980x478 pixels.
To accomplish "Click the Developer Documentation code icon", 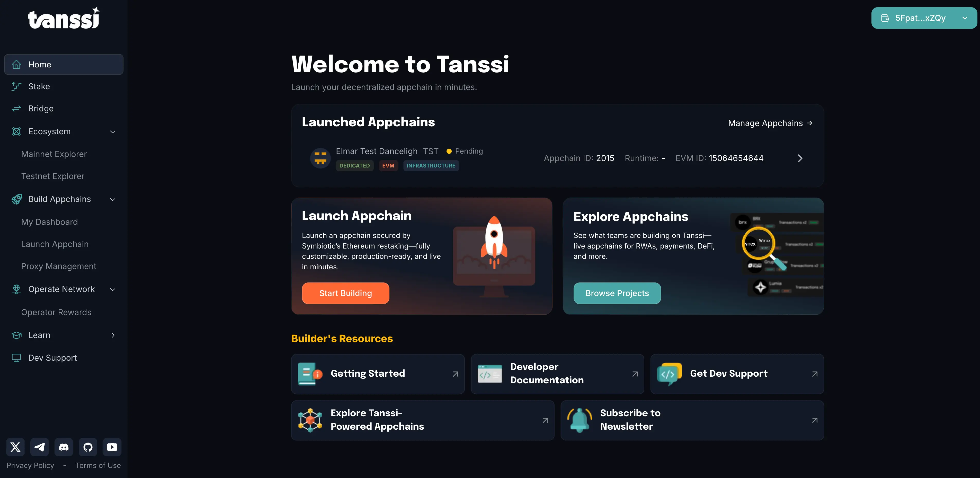I will pyautogui.click(x=490, y=374).
